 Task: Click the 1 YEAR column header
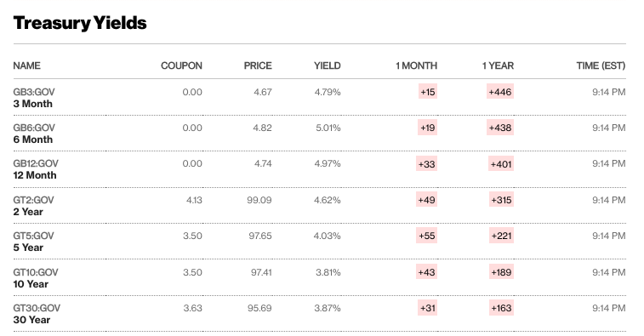tap(498, 65)
